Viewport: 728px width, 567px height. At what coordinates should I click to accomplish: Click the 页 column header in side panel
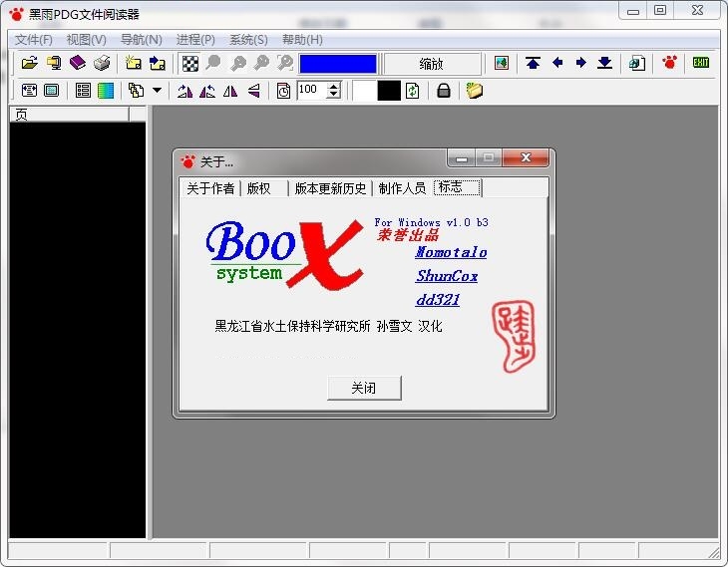pyautogui.click(x=69, y=115)
